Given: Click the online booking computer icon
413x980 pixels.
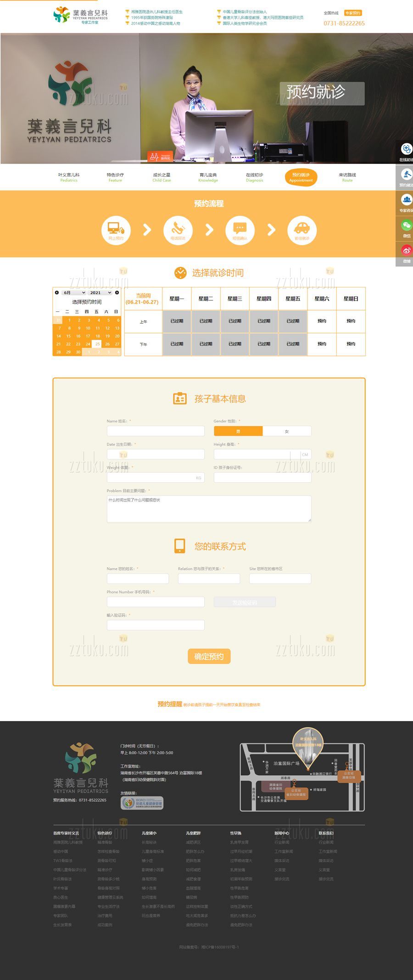Looking at the screenshot, I should (116, 230).
